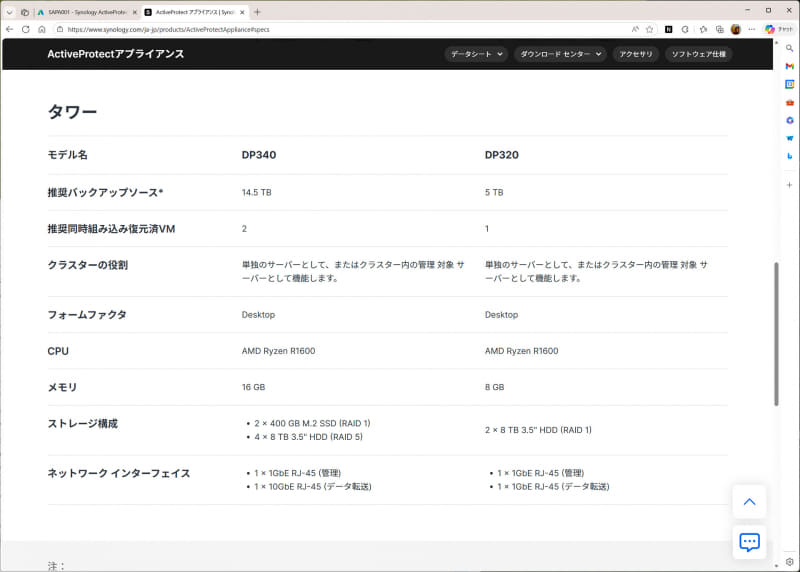Viewport: 800px width, 572px height.
Task: Click the ActiveProtectアプライアンス header title
Action: [116, 54]
